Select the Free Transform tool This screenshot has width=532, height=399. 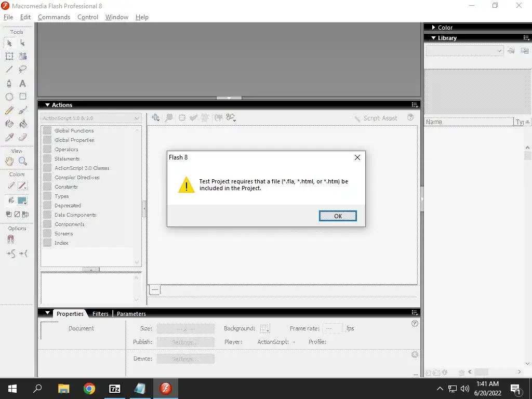tap(9, 56)
